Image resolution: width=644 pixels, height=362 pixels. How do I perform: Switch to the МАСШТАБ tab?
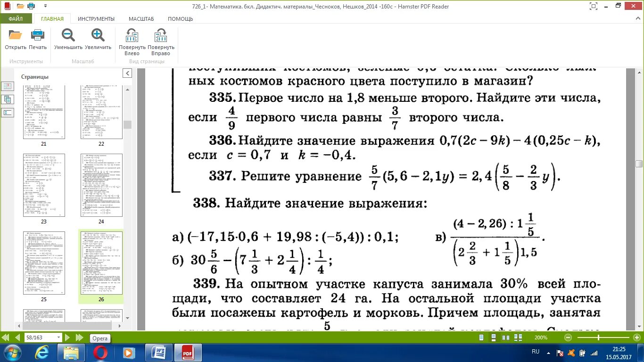click(141, 19)
